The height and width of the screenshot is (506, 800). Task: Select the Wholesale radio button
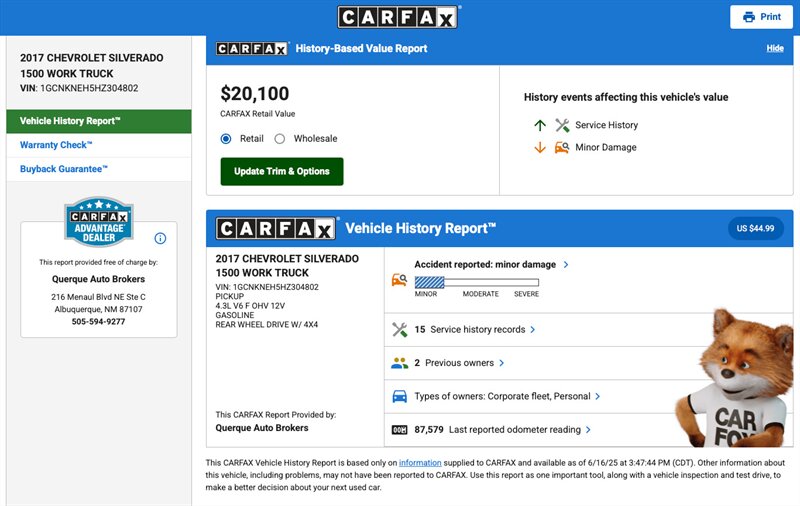(x=280, y=139)
